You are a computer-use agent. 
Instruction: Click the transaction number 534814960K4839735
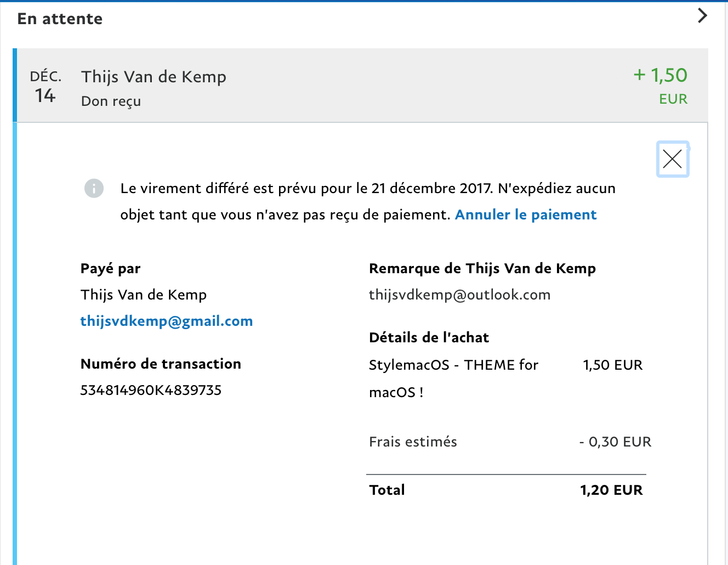151,390
